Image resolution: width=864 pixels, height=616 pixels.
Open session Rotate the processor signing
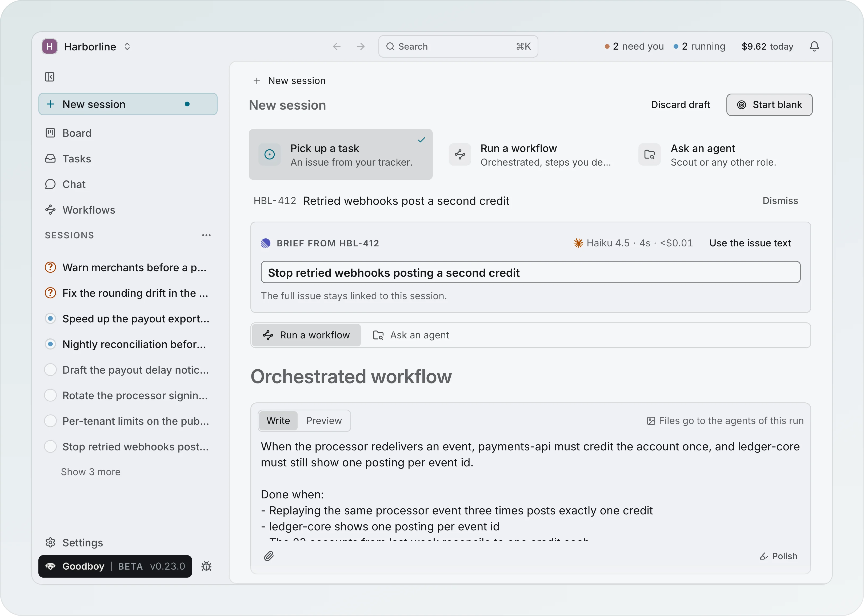[128, 396]
